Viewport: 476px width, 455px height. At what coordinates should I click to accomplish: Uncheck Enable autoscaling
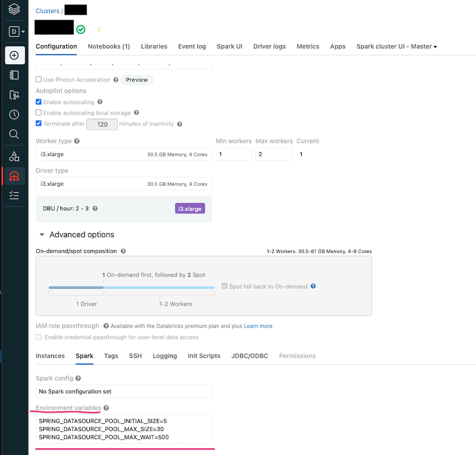(38, 101)
